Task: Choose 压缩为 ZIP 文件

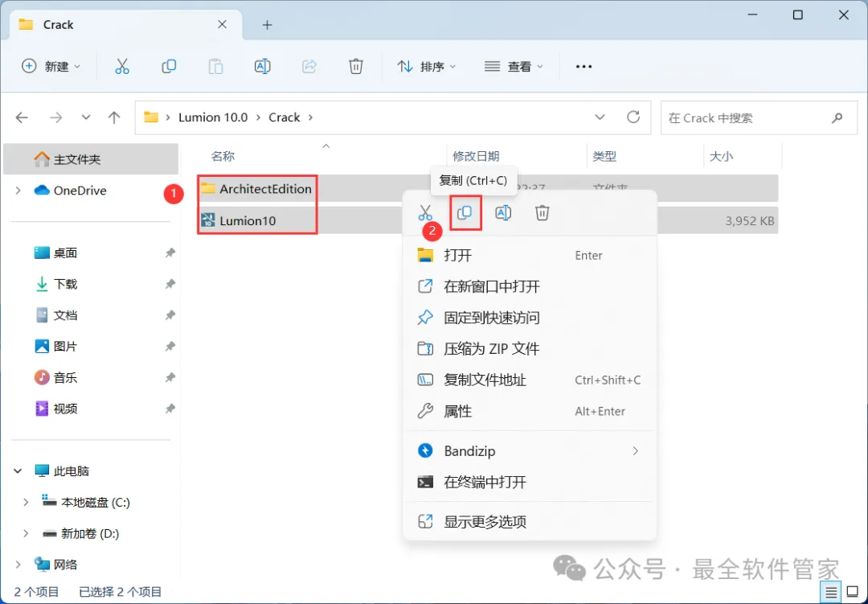Action: [529, 348]
